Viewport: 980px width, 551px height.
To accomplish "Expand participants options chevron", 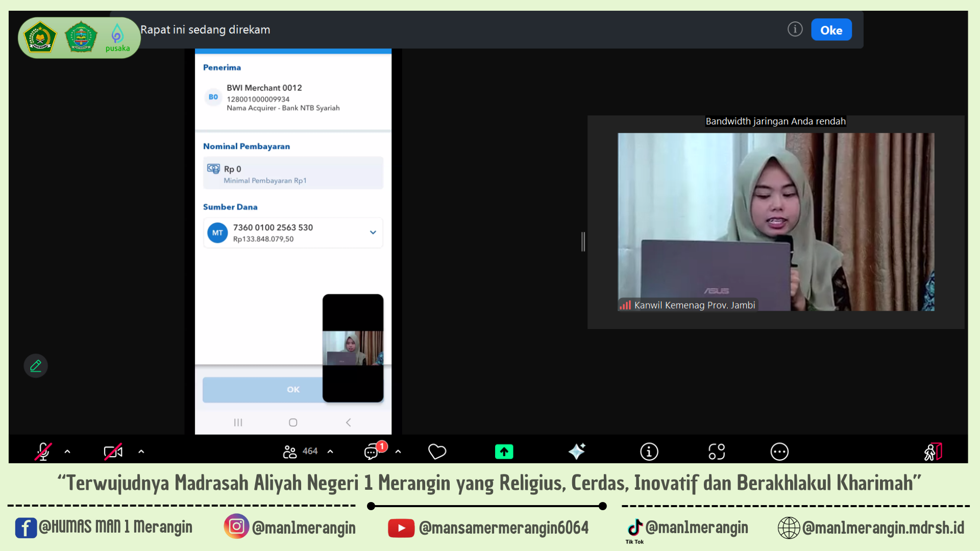I will pos(330,452).
